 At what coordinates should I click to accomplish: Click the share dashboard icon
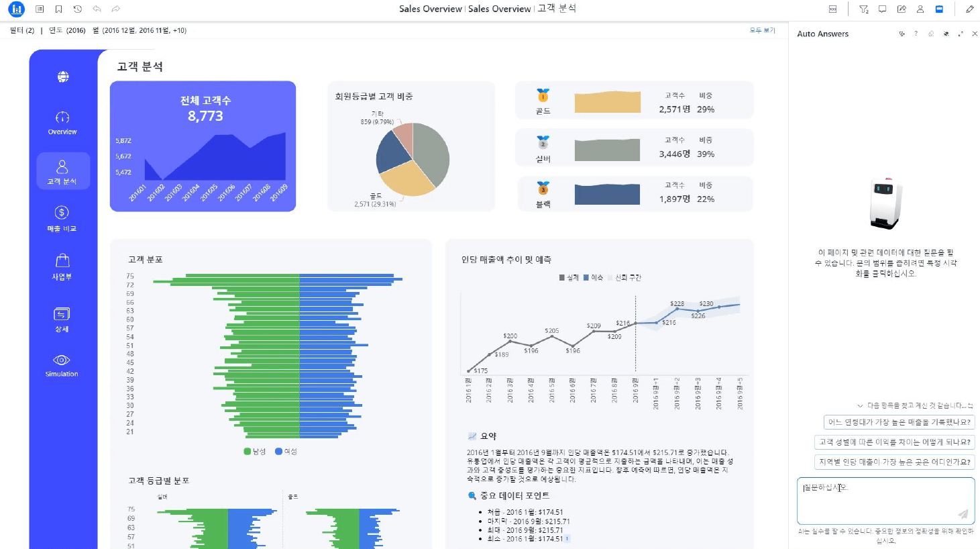tap(902, 9)
